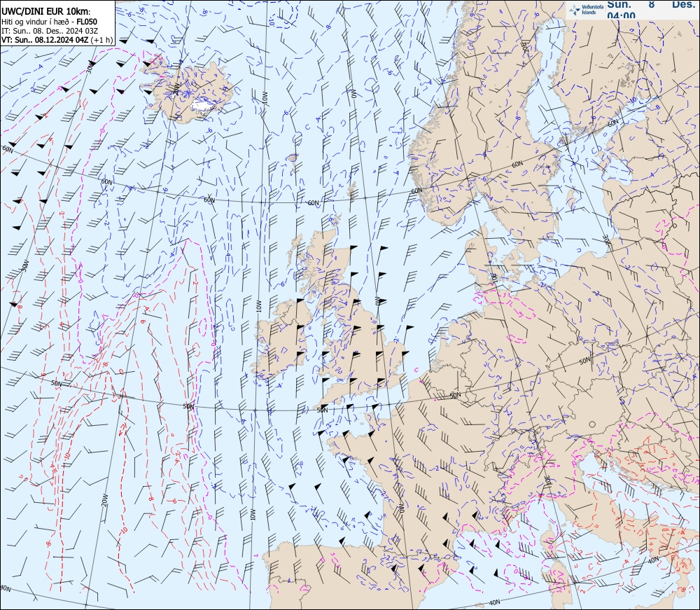This screenshot has height=610, width=700.
Task: Click the 'IT: Sun.. 08. Des.. 2024 03Z' line
Action: coord(50,31)
